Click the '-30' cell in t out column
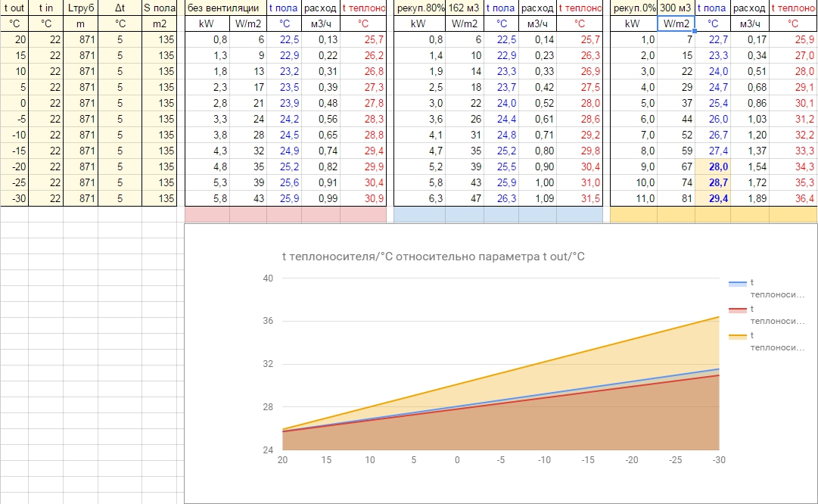Image resolution: width=818 pixels, height=504 pixels. point(14,198)
